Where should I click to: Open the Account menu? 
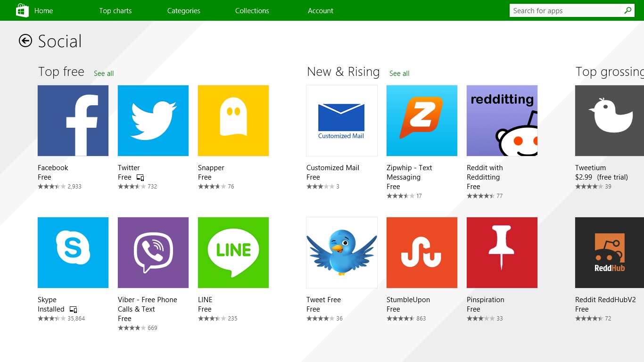point(321,10)
